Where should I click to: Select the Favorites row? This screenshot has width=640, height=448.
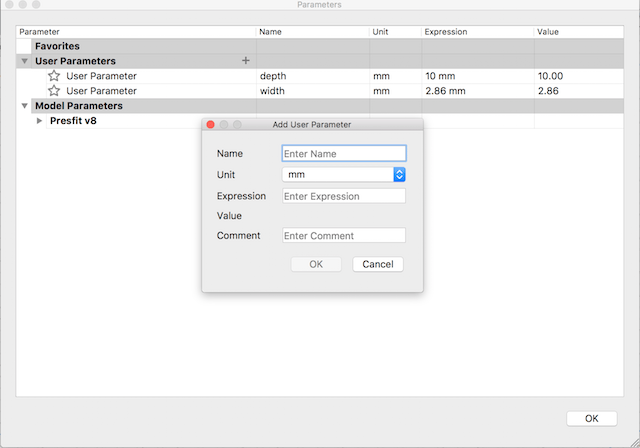pos(320,46)
